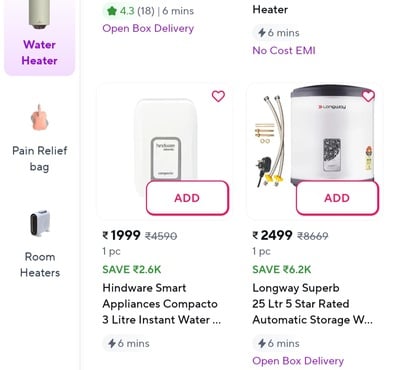Tap Open Box Delivery near 4.3 rating
400x370 pixels.
coord(148,29)
